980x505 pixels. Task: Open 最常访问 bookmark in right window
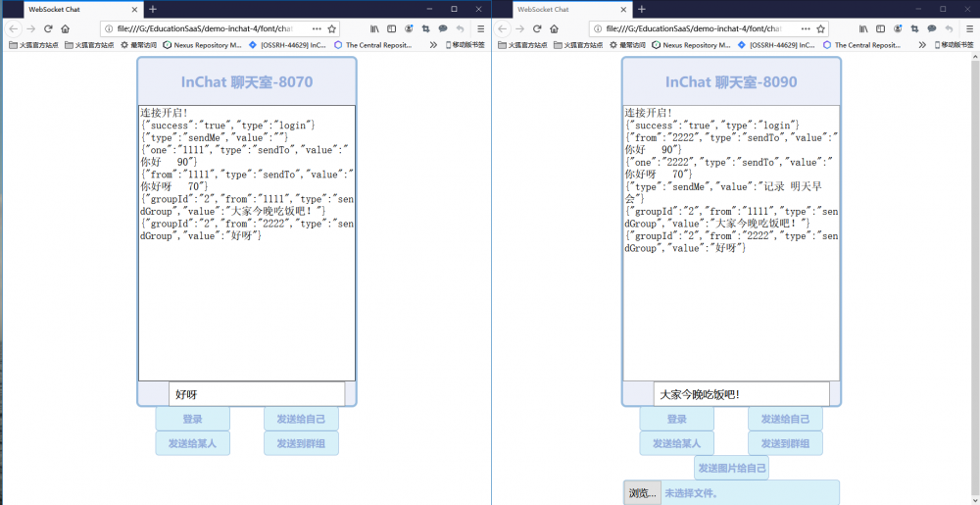(x=627, y=45)
